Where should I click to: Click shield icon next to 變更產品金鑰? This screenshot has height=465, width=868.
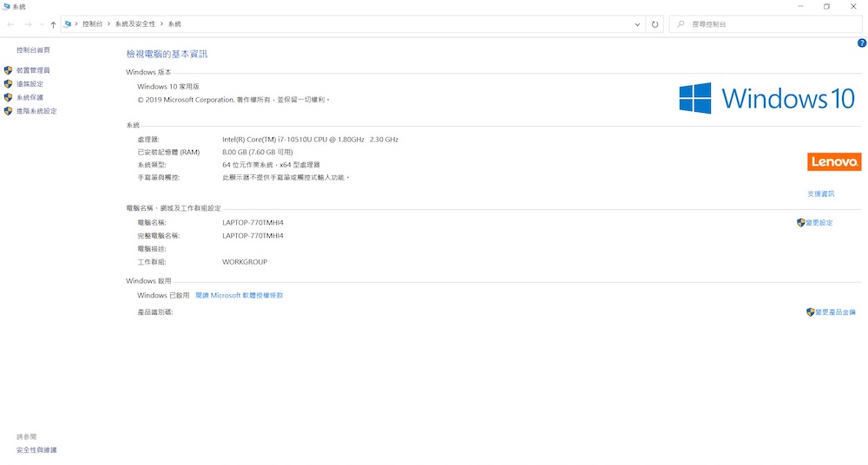tap(811, 312)
